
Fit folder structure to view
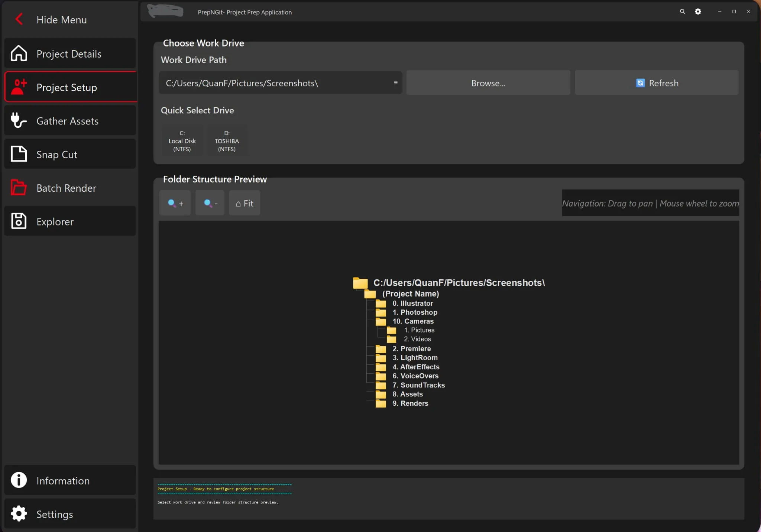coord(245,203)
